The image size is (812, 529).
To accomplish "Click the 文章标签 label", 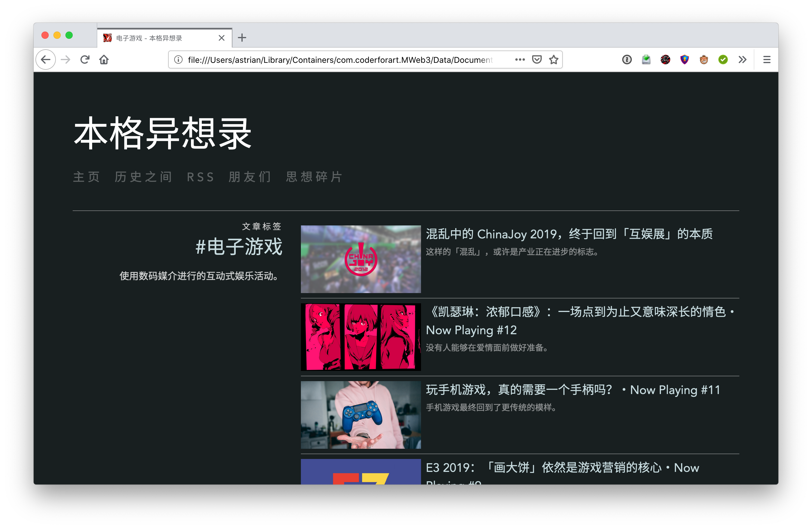I will [x=262, y=226].
